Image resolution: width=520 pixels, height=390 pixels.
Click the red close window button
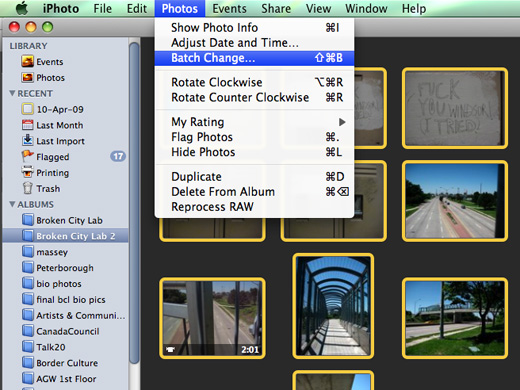[14, 27]
